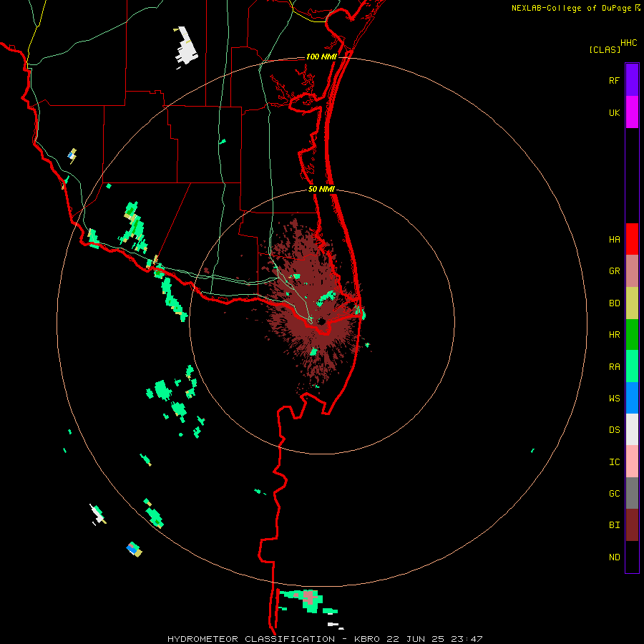Viewport: 644px width, 644px height.
Task: Click the RA legend label
Action: (614, 367)
